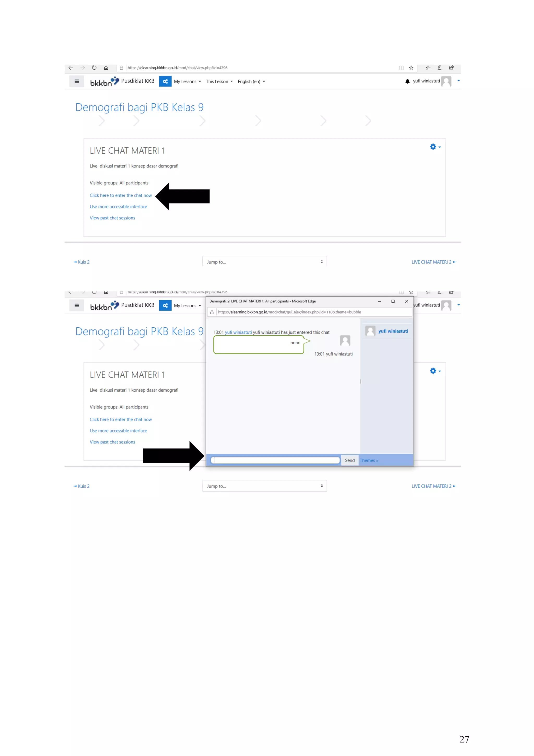Click the share icon in browser toolbar
The image size is (534, 756).
coord(451,68)
